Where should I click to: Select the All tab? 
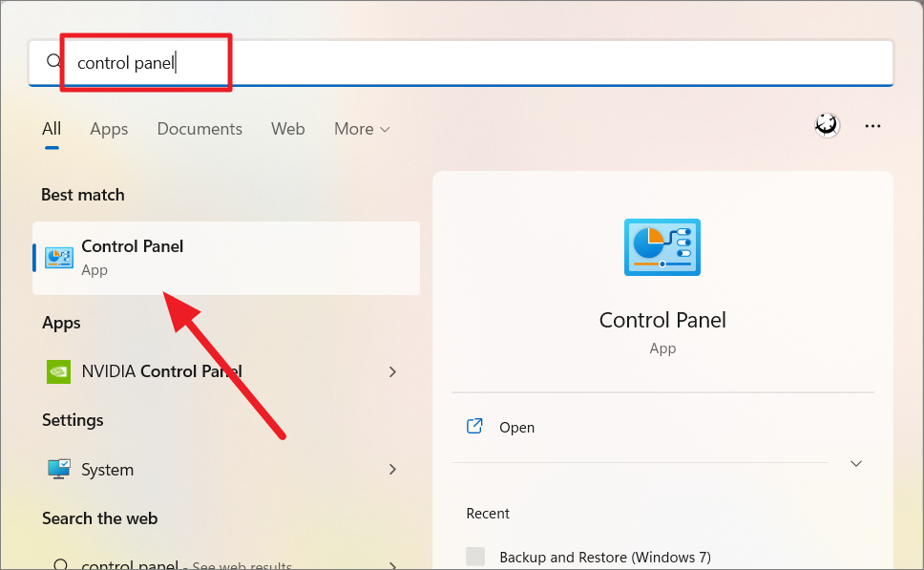pos(52,129)
